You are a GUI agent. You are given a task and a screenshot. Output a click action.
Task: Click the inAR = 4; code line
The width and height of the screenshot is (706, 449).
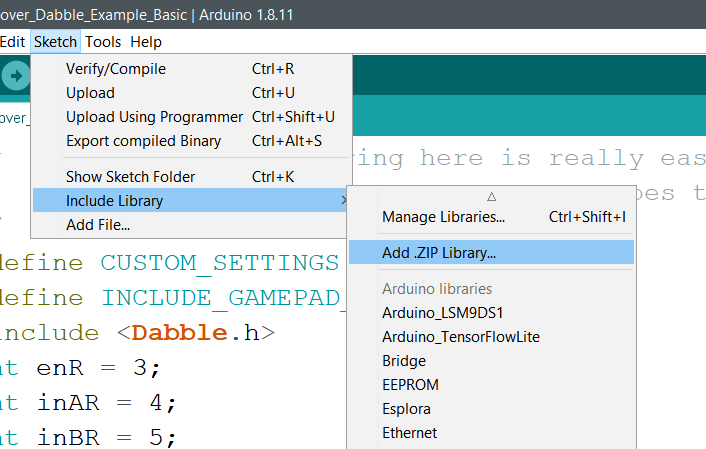coord(88,403)
